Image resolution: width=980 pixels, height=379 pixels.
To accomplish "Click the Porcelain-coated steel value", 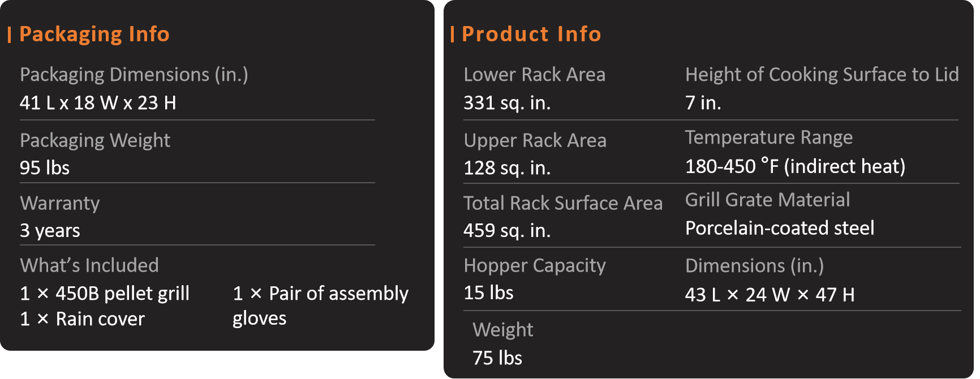I will [x=780, y=228].
